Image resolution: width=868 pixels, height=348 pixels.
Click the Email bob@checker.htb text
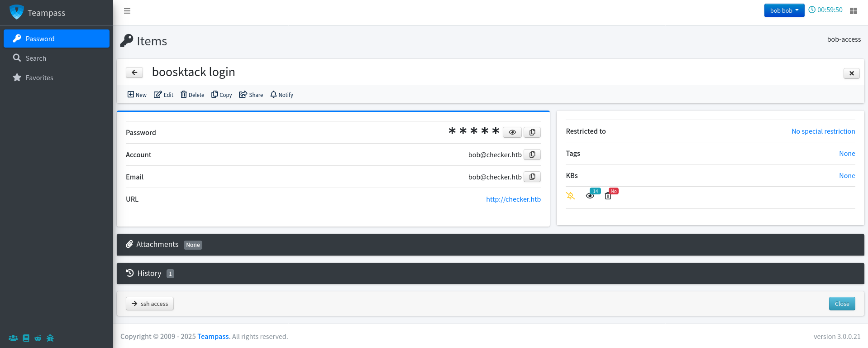495,177
